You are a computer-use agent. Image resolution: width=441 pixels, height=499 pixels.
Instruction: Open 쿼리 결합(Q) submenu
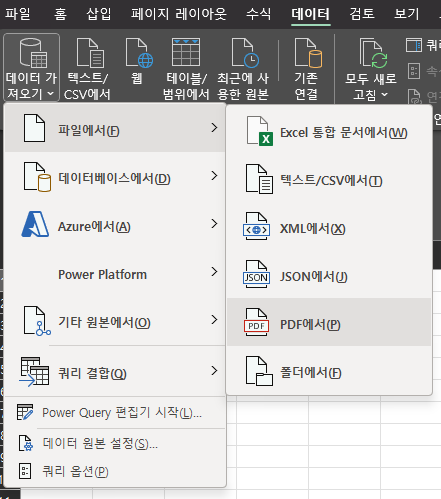115,371
